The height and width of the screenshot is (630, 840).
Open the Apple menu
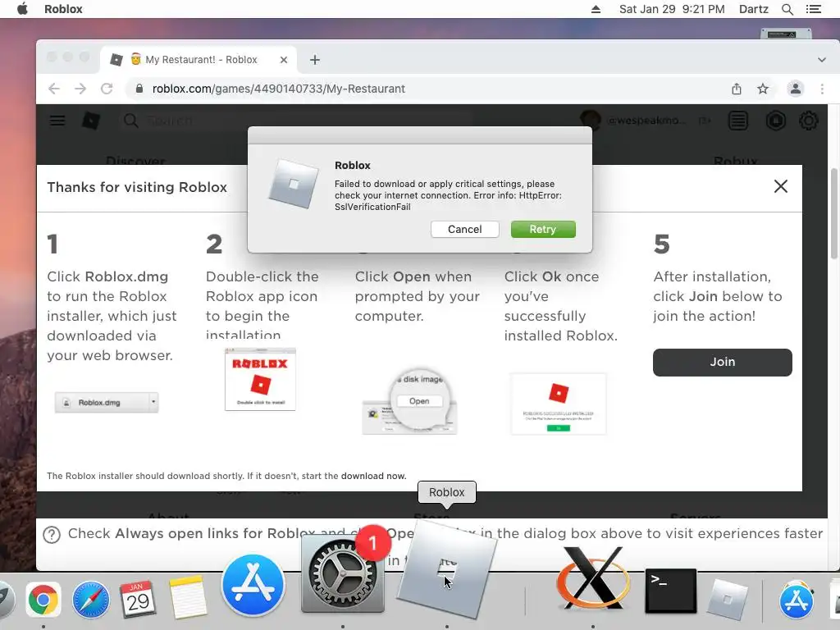22,9
